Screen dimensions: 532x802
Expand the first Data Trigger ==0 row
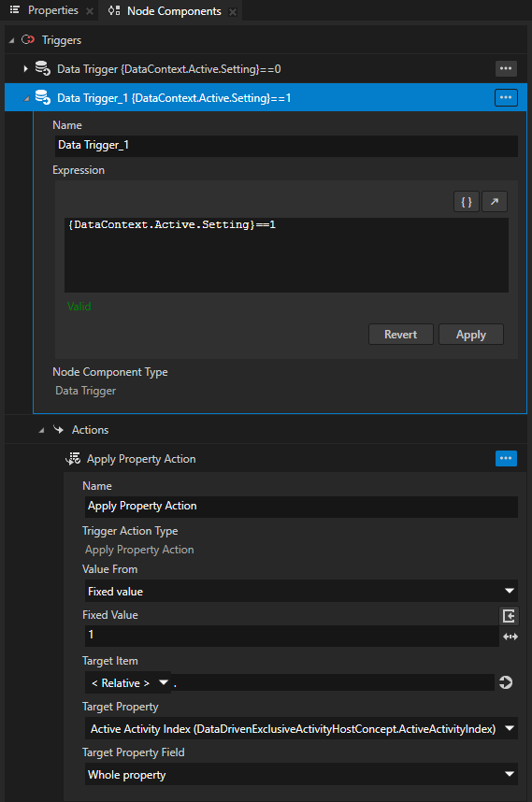coord(25,68)
